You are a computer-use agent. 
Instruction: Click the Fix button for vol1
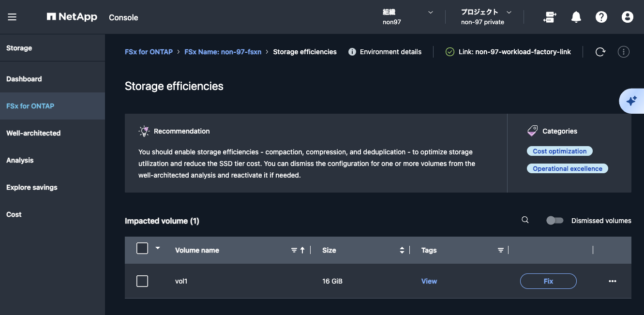pyautogui.click(x=548, y=281)
